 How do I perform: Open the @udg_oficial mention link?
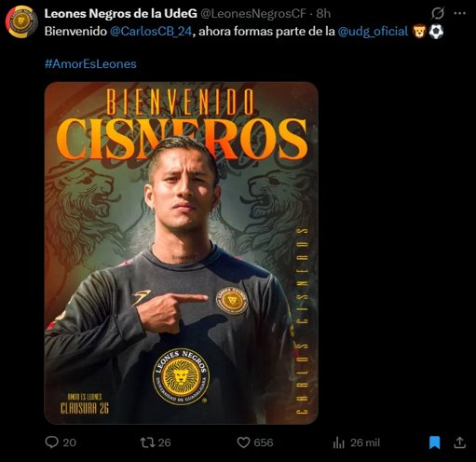click(x=373, y=32)
